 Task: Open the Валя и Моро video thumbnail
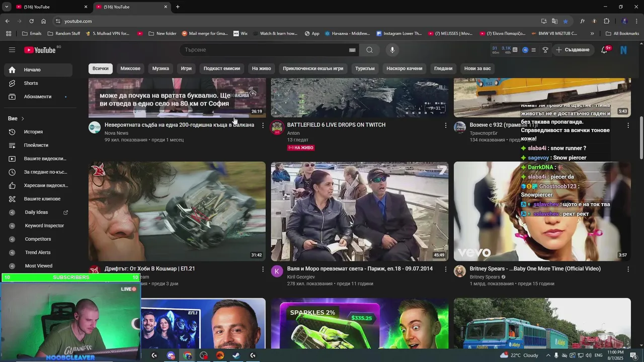[360, 212]
